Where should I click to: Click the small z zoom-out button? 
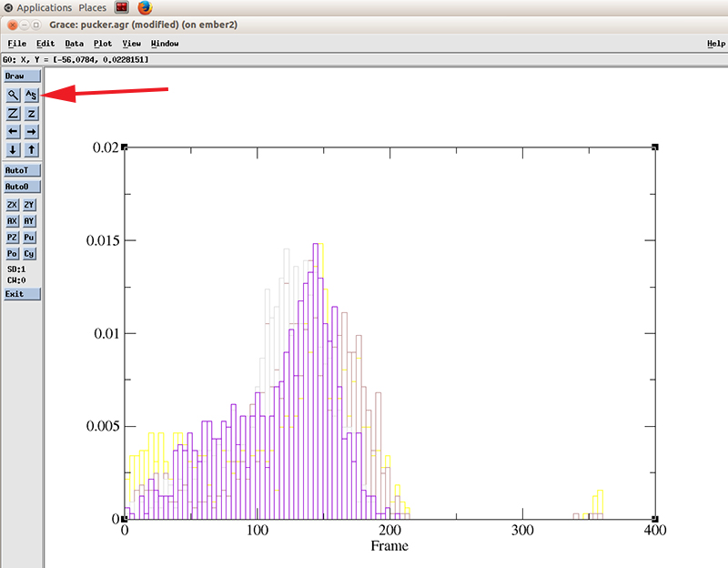tap(31, 114)
